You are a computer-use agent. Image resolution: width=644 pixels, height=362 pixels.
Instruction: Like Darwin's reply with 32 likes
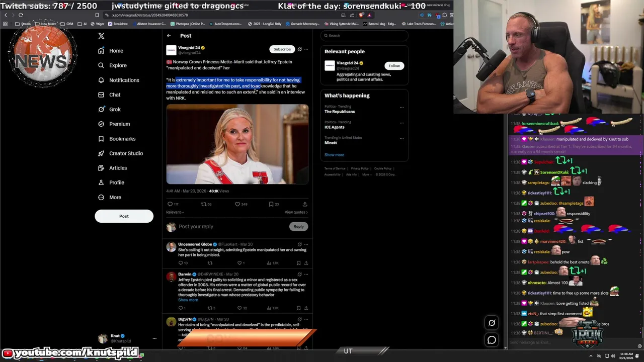tap(239, 308)
